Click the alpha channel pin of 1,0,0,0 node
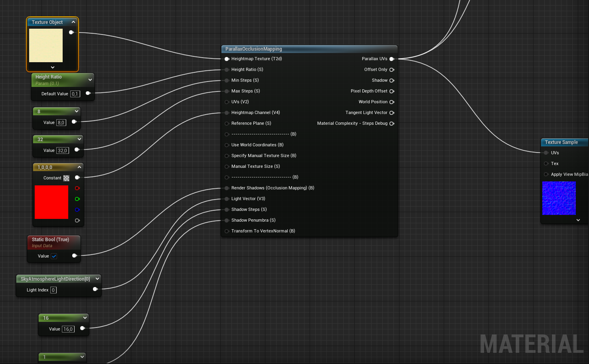Viewport: 589px width, 364px height. pyautogui.click(x=77, y=220)
